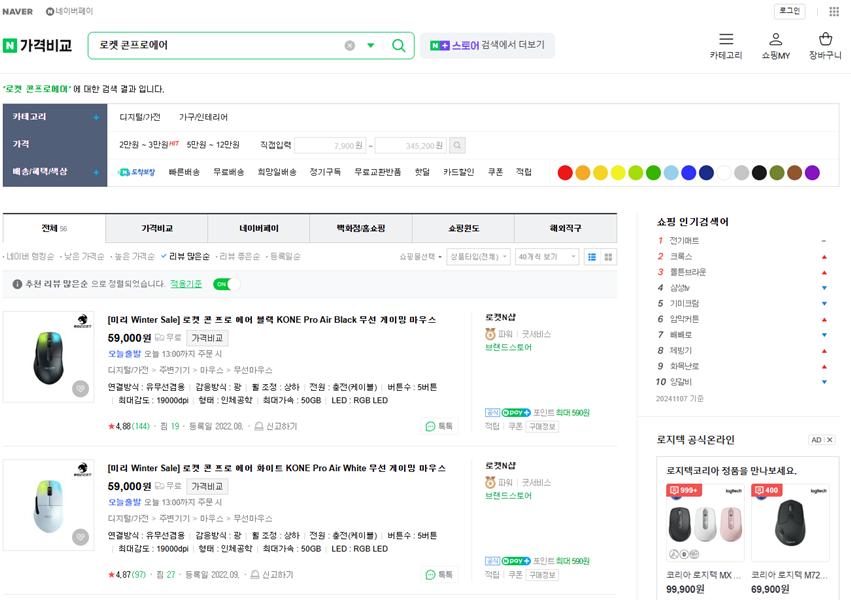This screenshot has width=851, height=600.
Task: Open the 쇼핑몰선택 dropdown
Action: pyautogui.click(x=421, y=257)
